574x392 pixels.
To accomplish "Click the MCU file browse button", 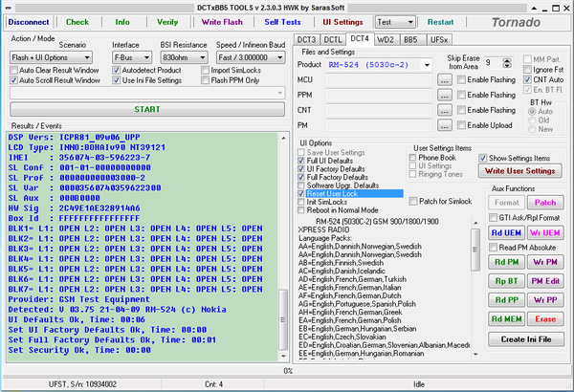I will tap(444, 81).
